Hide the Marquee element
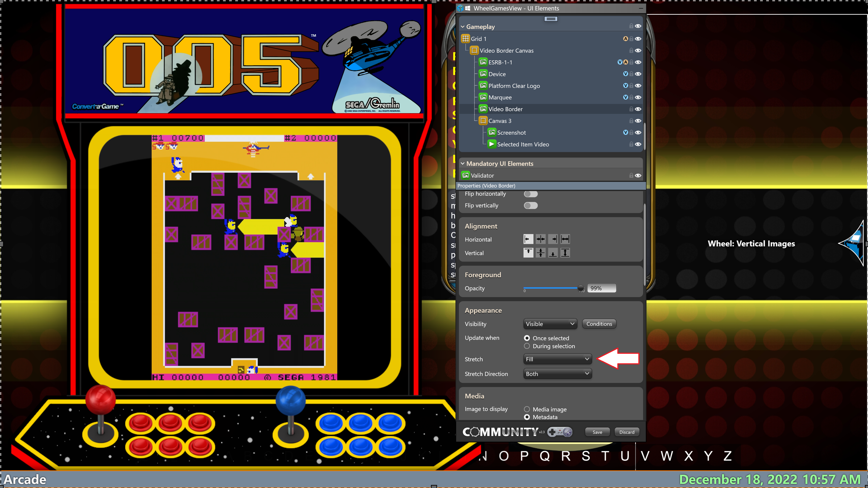This screenshot has height=488, width=868. pos(638,97)
